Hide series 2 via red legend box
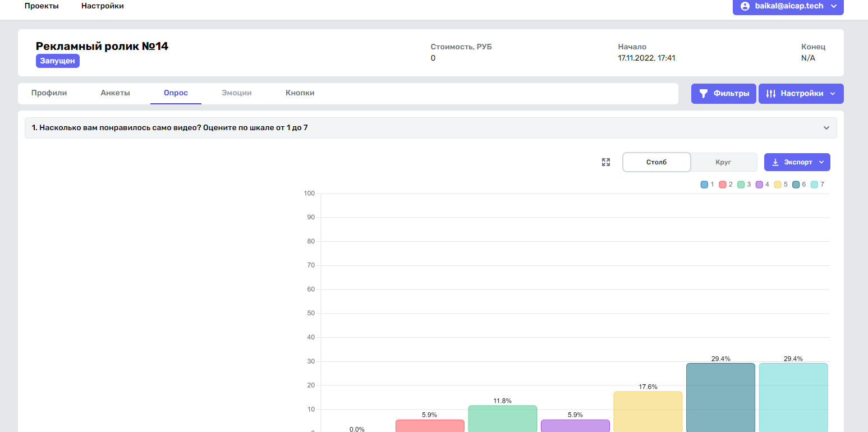Viewport: 868px width, 432px height. click(723, 185)
